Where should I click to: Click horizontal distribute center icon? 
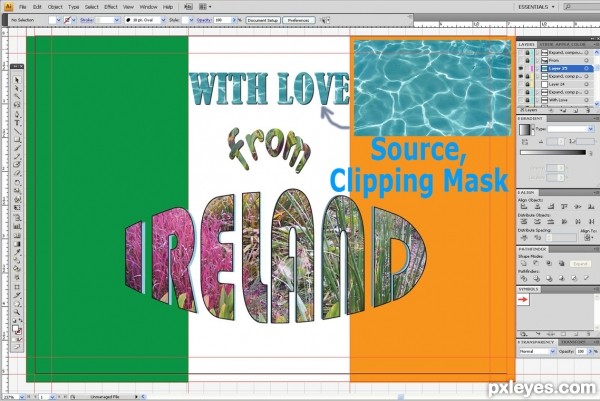(578, 222)
